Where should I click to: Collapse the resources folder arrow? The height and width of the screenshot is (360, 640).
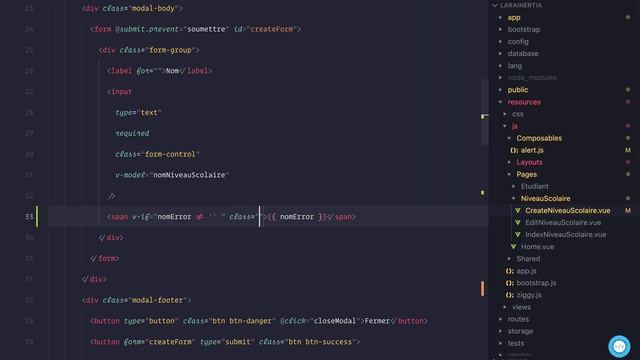[x=500, y=102]
